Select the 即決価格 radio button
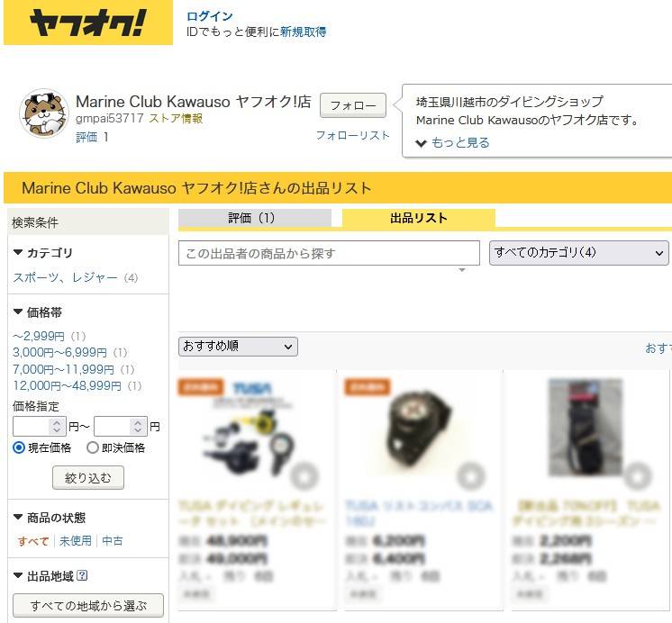Viewport: 672px width, 623px height. [x=93, y=447]
